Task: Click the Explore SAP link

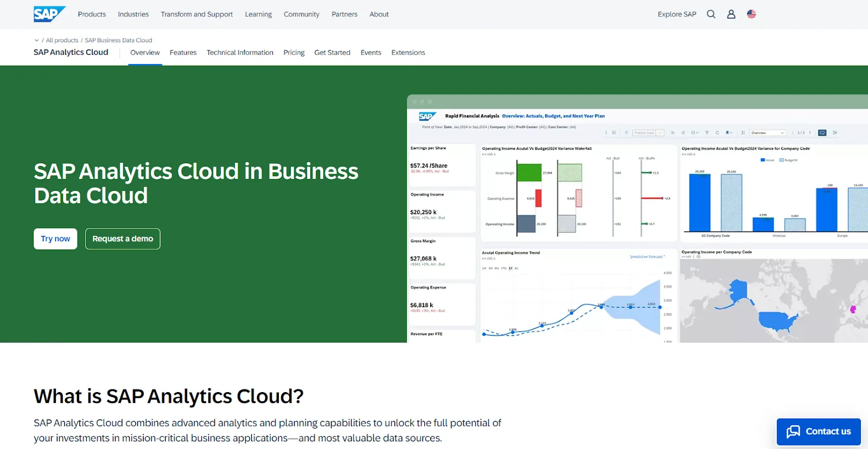Action: click(676, 14)
